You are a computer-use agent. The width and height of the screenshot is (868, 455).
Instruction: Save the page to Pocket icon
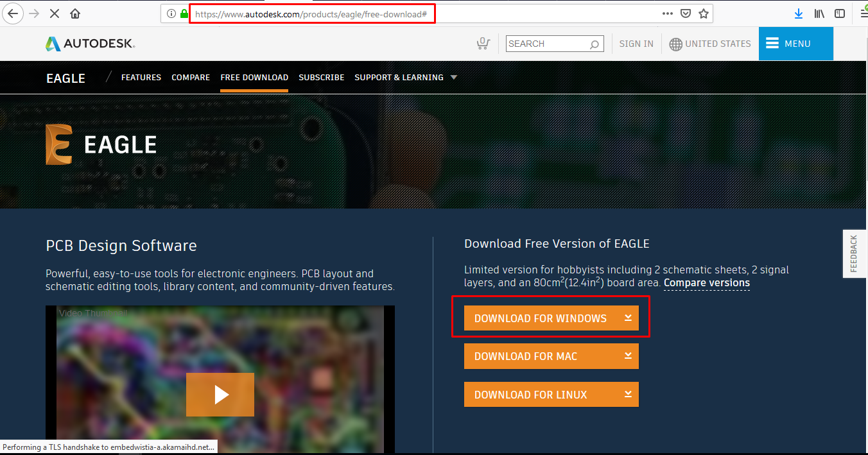click(x=686, y=13)
